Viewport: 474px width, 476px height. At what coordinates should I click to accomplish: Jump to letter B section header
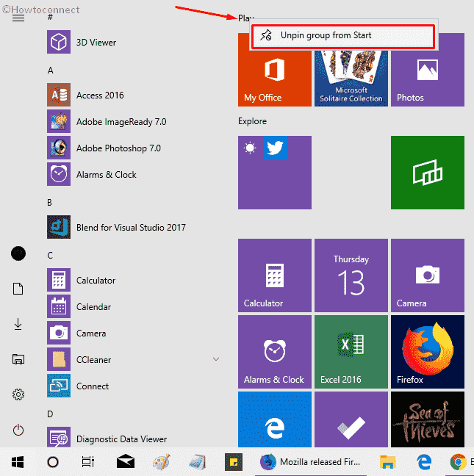(49, 203)
